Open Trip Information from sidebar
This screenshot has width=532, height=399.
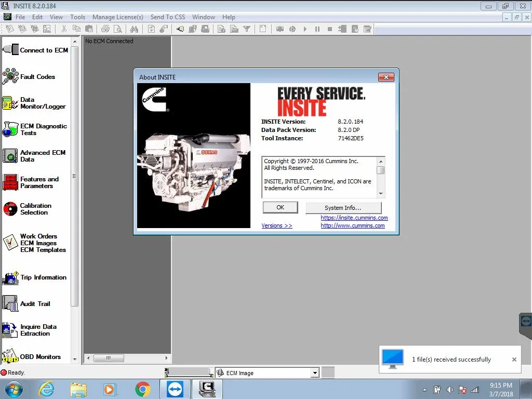(35, 277)
